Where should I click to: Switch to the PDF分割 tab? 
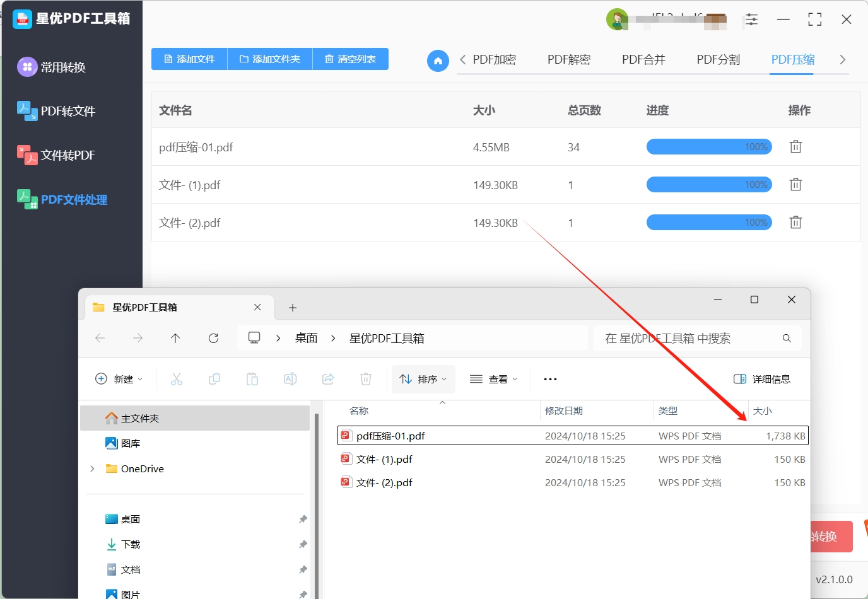pos(718,60)
